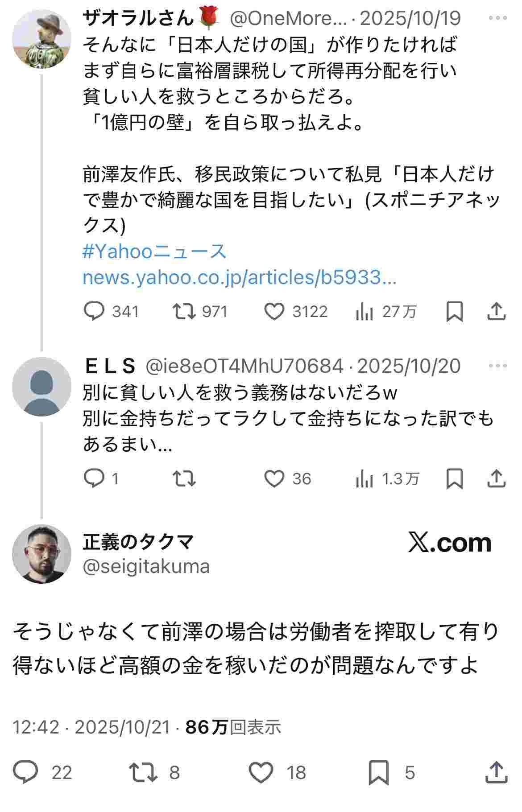Open the #Yahooニュース hashtag
This screenshot has height=812, width=522.
point(154,251)
